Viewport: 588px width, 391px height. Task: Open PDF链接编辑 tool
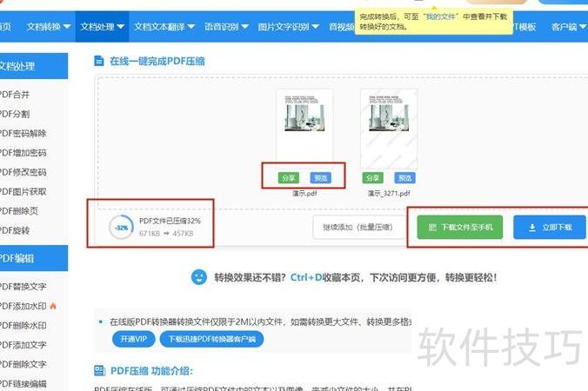click(23, 383)
